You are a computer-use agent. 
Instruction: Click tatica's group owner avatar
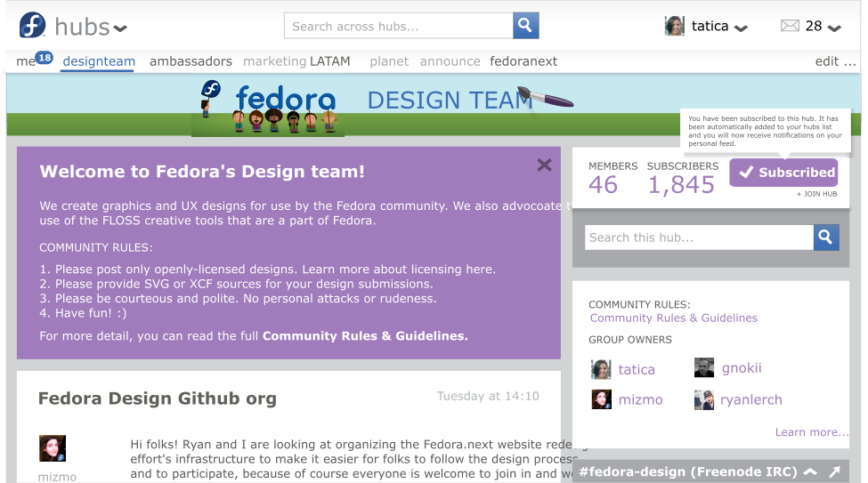coord(601,369)
